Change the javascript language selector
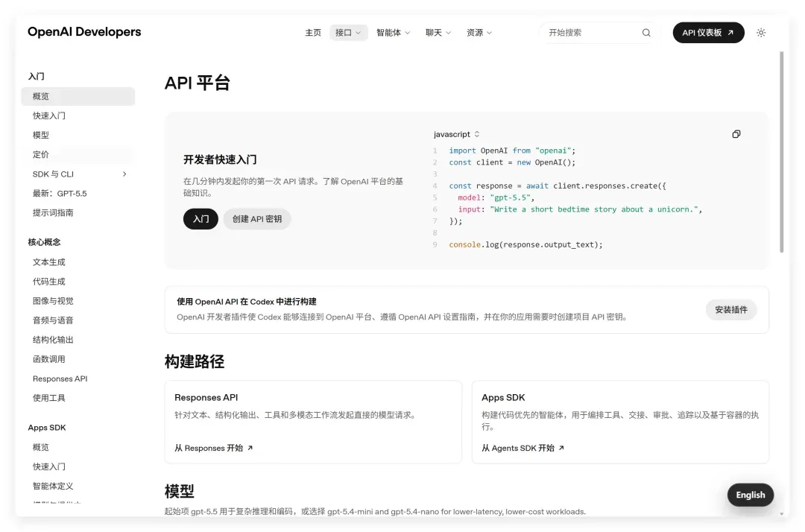The height and width of the screenshot is (532, 805). [456, 134]
